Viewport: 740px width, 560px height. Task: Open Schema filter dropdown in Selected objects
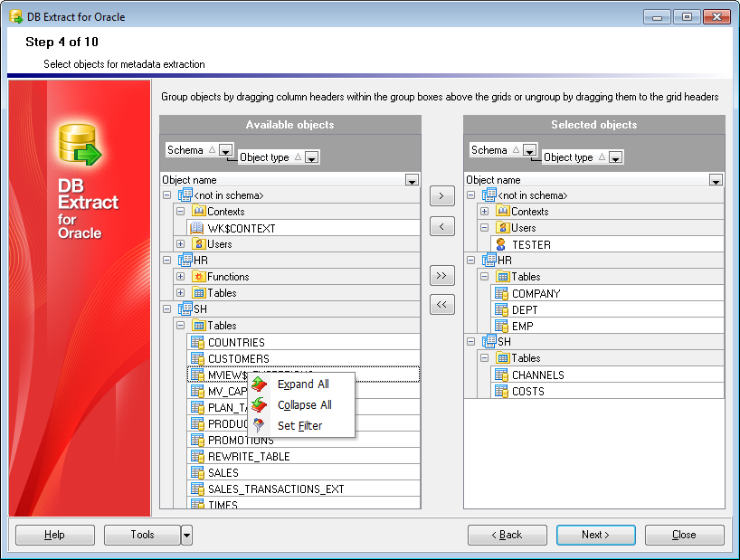[529, 150]
